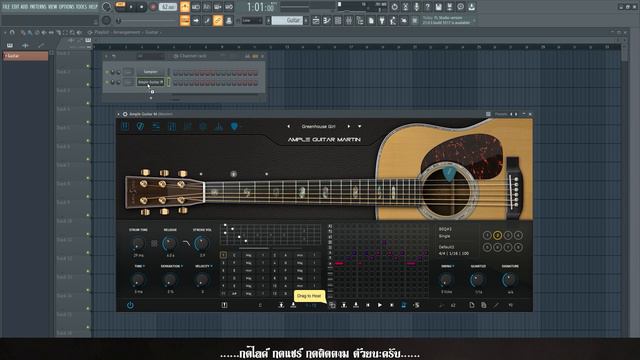Screen dimensions: 640x360
Task: Play the strummer sequence
Action: click(380, 305)
